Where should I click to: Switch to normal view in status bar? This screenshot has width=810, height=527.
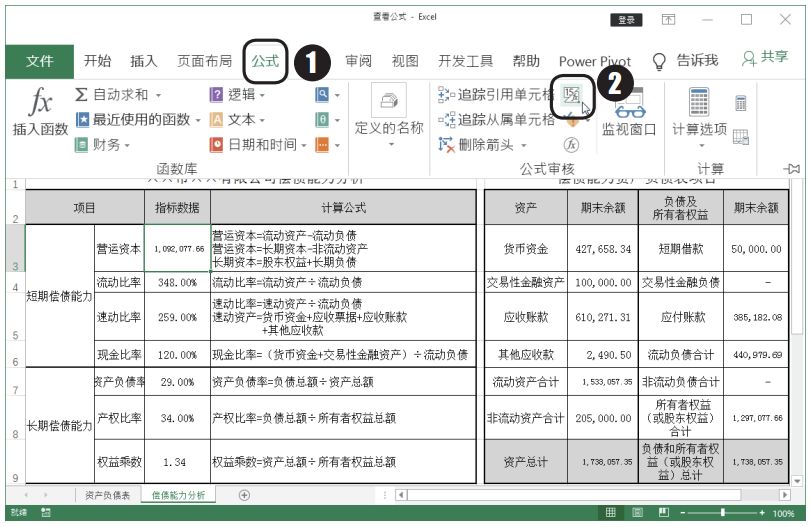(611, 513)
